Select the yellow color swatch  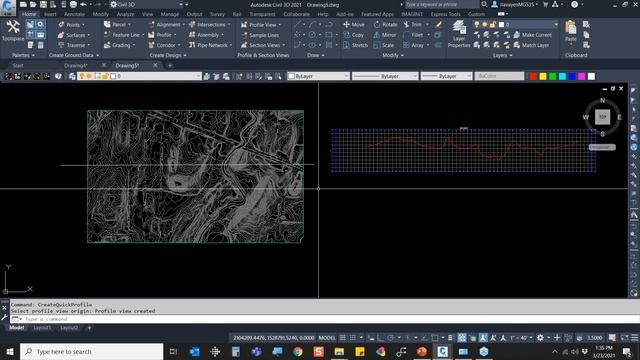pos(543,76)
